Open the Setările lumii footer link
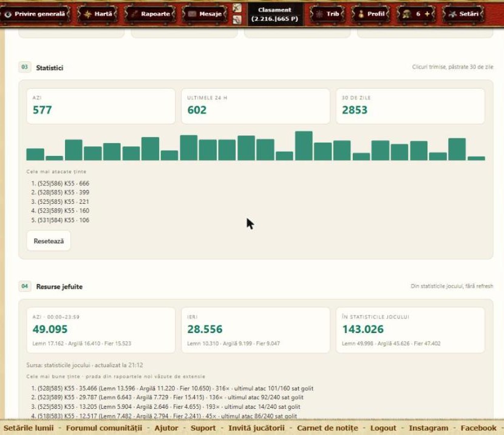504x435 pixels. click(29, 428)
